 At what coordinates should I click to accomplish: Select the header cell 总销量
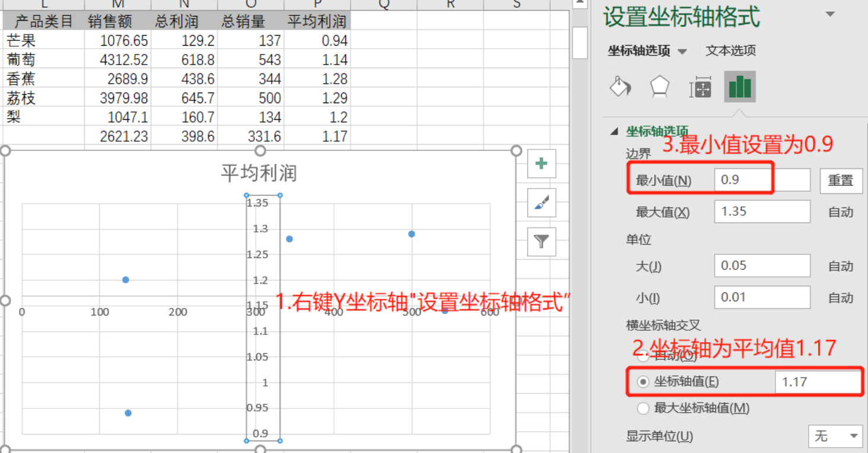point(250,22)
